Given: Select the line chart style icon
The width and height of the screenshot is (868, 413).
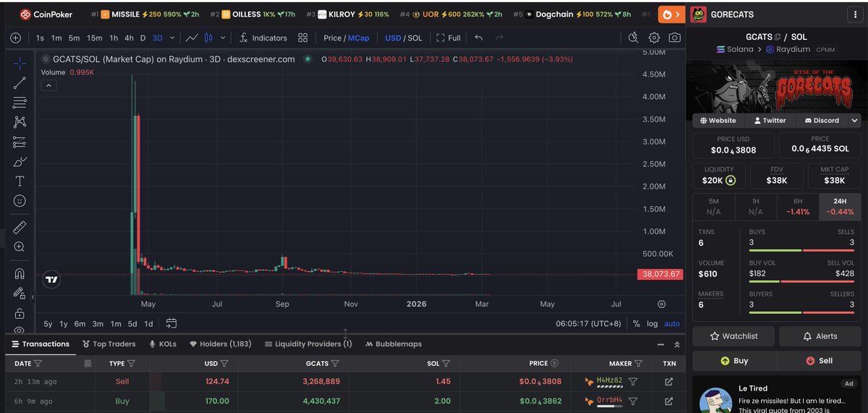Looking at the screenshot, I should pos(192,38).
